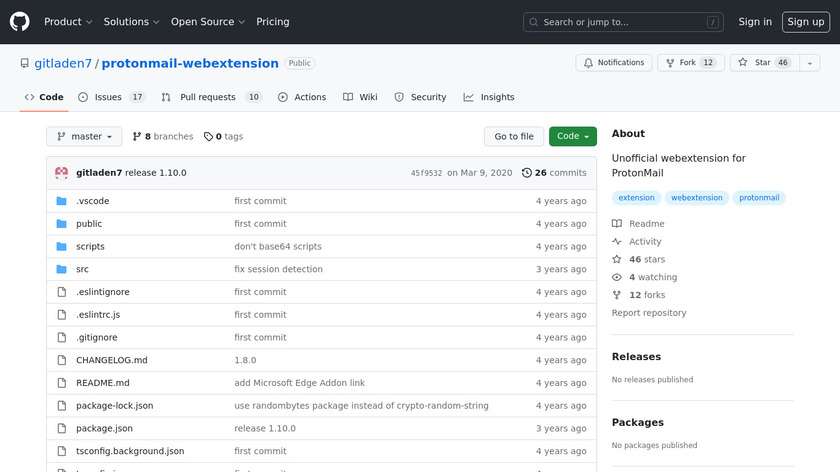View the 8 branches list
This screenshot has width=840, height=472.
pyautogui.click(x=162, y=137)
